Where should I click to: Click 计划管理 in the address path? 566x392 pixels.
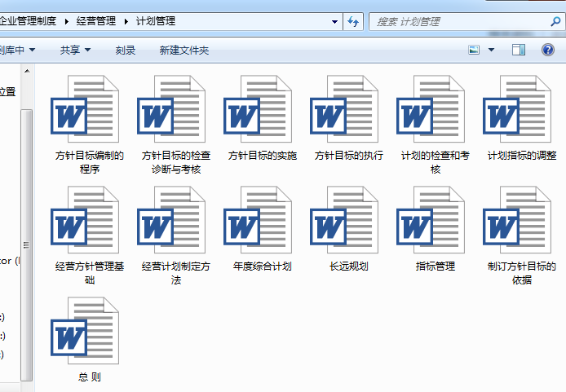pos(156,21)
